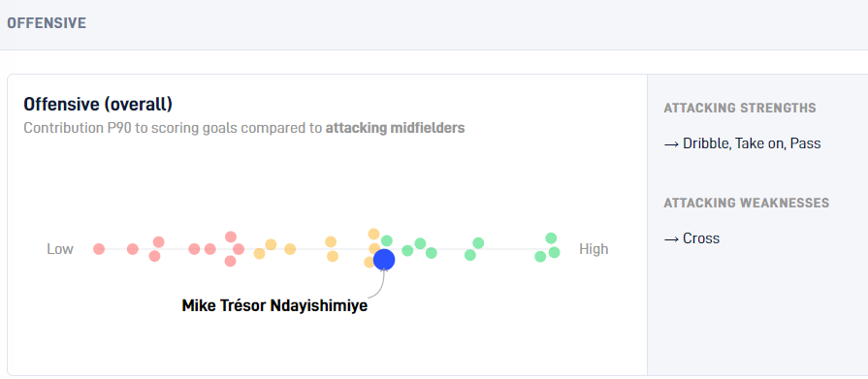The image size is (868, 379).
Task: Click the Offensive (overall) title
Action: click(98, 104)
